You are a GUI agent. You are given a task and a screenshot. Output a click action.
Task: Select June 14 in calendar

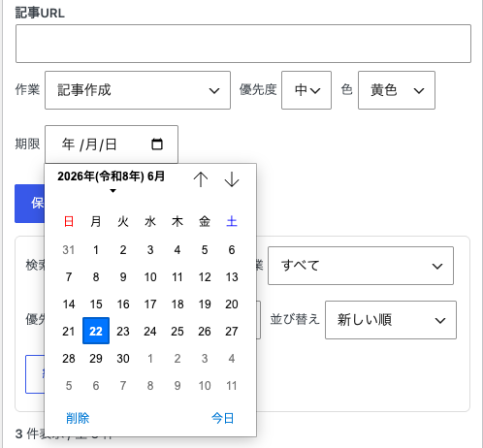point(69,304)
